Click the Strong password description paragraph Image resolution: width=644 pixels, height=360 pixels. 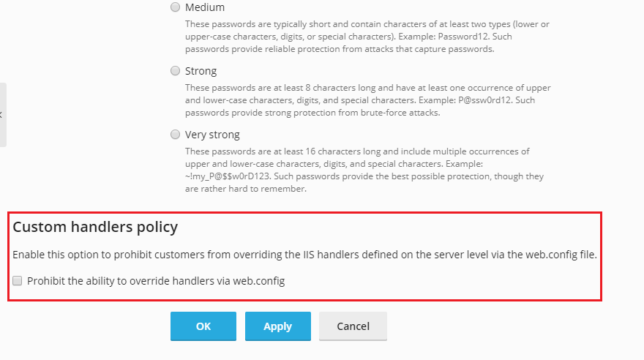367,100
